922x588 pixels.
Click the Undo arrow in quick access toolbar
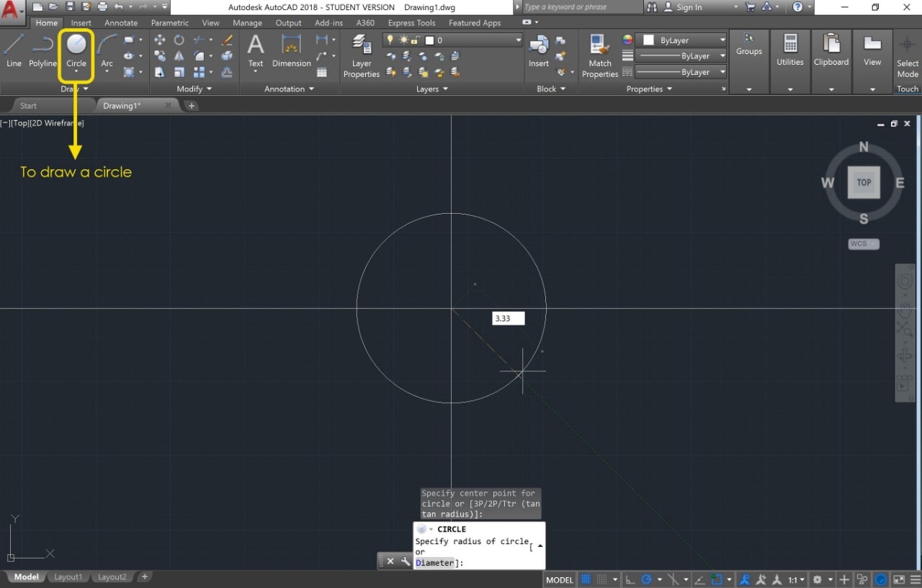(x=119, y=6)
